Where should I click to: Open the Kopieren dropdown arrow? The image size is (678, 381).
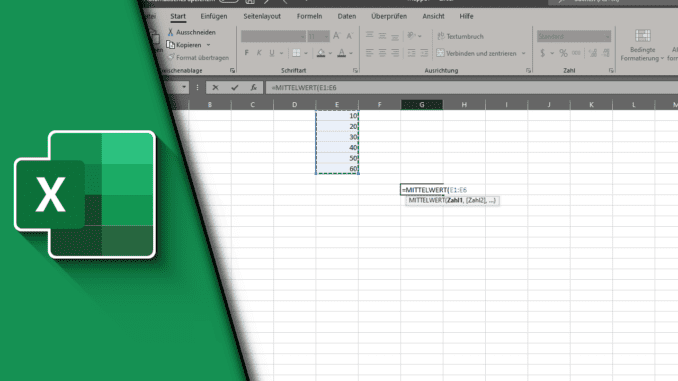pyautogui.click(x=208, y=45)
